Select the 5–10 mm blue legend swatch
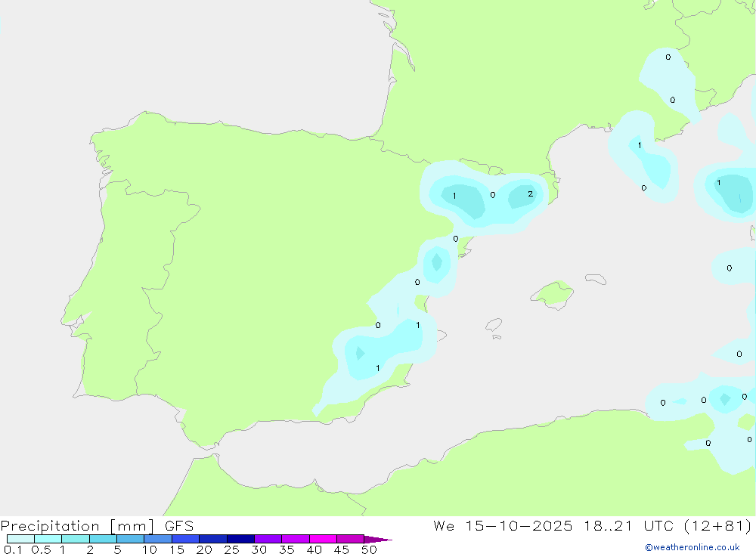 tap(130, 539)
